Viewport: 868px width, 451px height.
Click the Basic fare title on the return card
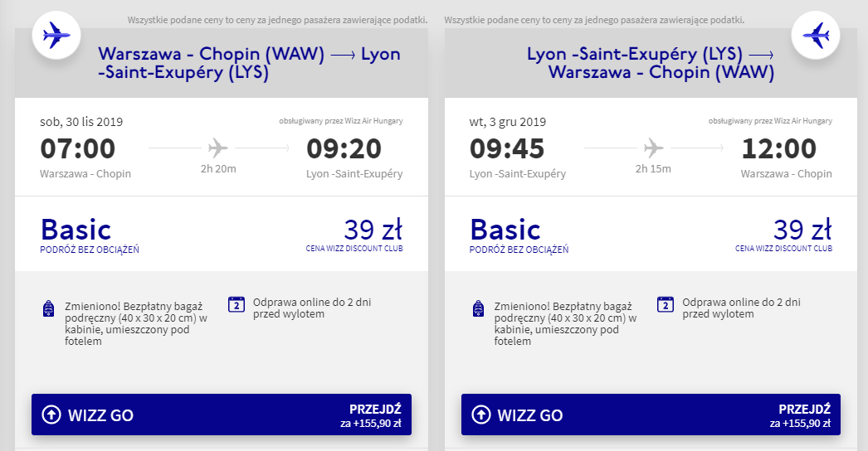(505, 230)
